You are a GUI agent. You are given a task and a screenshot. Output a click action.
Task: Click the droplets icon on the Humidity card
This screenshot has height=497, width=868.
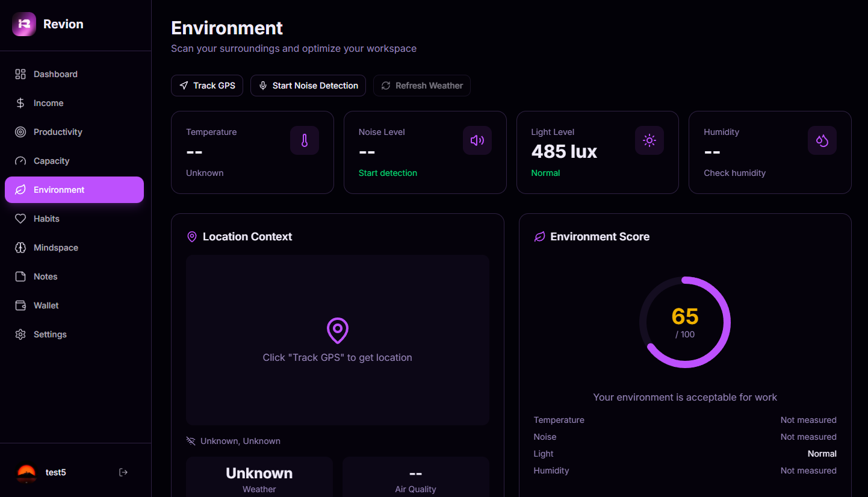[x=822, y=140]
